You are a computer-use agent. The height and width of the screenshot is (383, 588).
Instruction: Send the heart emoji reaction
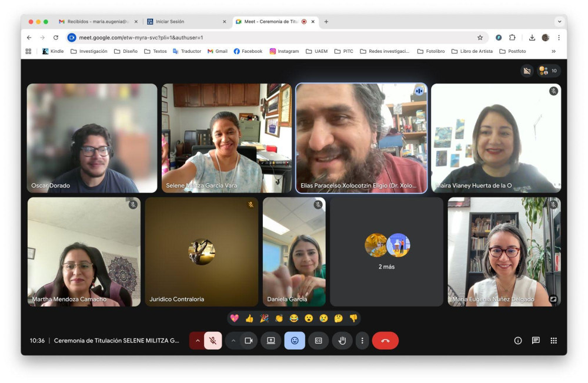pos(235,318)
